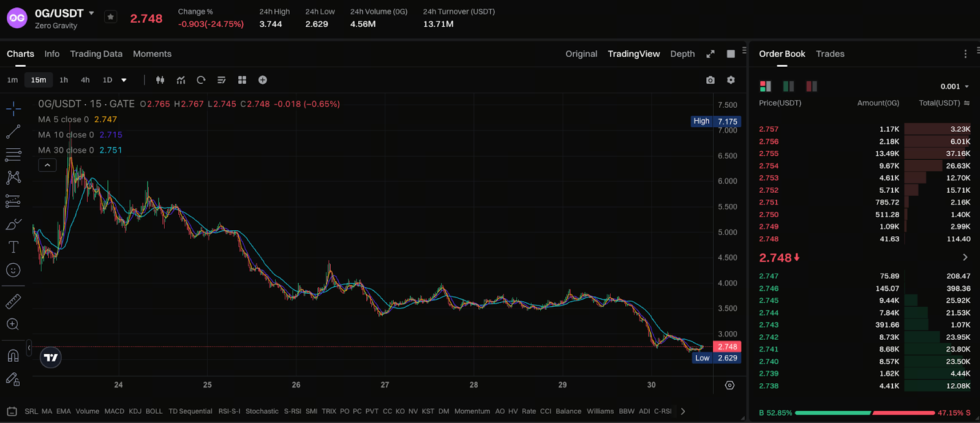Image resolution: width=980 pixels, height=423 pixels.
Task: Click the add plus circle icon
Action: (x=263, y=80)
